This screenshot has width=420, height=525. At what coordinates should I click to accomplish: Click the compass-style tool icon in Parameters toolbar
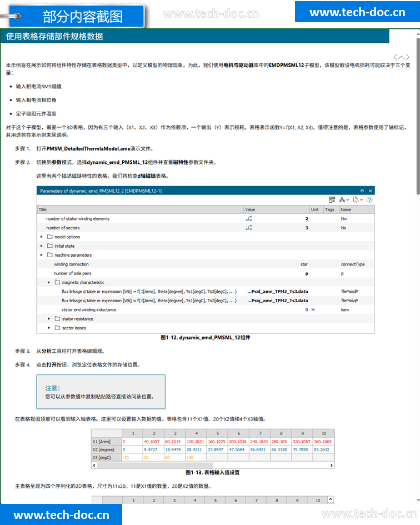pyautogui.click(x=342, y=200)
